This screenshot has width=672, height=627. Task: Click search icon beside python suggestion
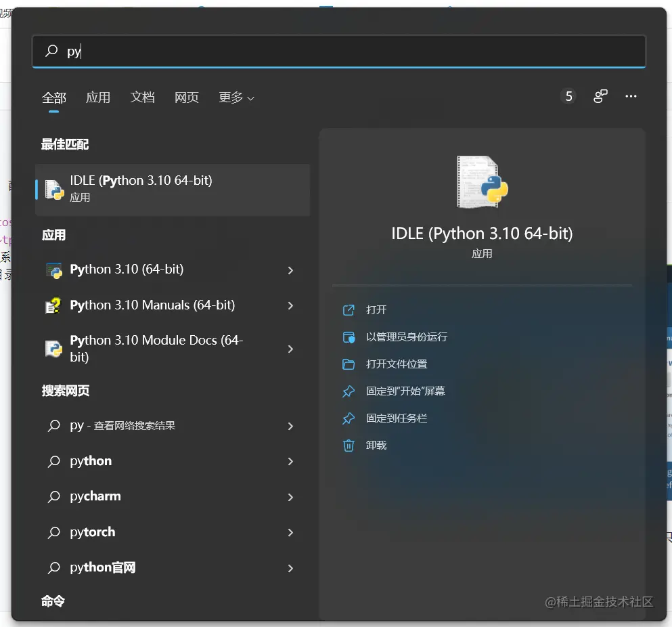[x=53, y=462]
